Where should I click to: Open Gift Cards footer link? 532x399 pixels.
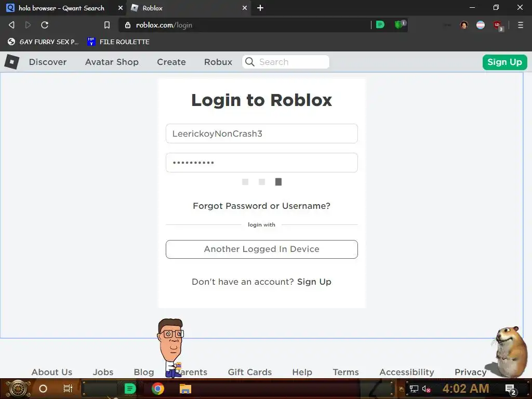pyautogui.click(x=250, y=372)
